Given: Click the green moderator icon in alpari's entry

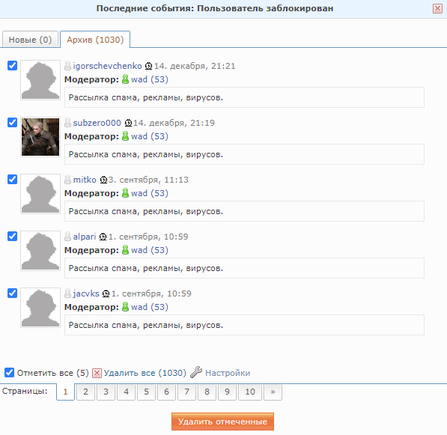Looking at the screenshot, I should pyautogui.click(x=125, y=250).
